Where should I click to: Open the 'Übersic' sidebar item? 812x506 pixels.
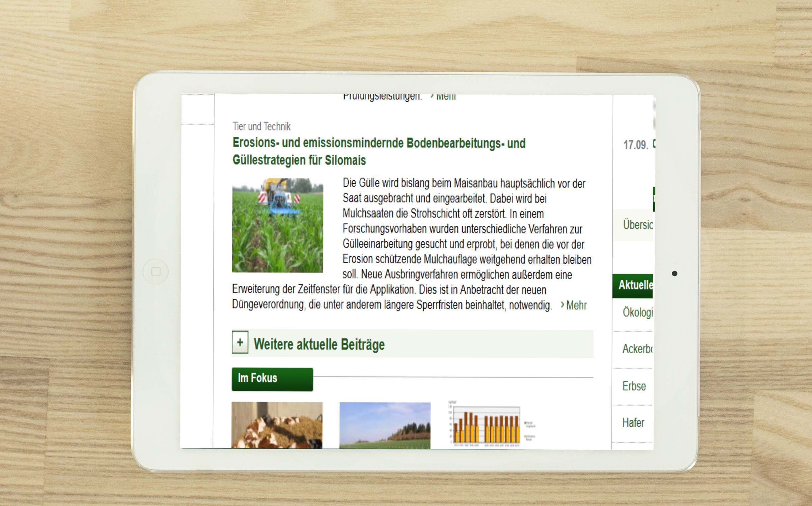tap(637, 225)
